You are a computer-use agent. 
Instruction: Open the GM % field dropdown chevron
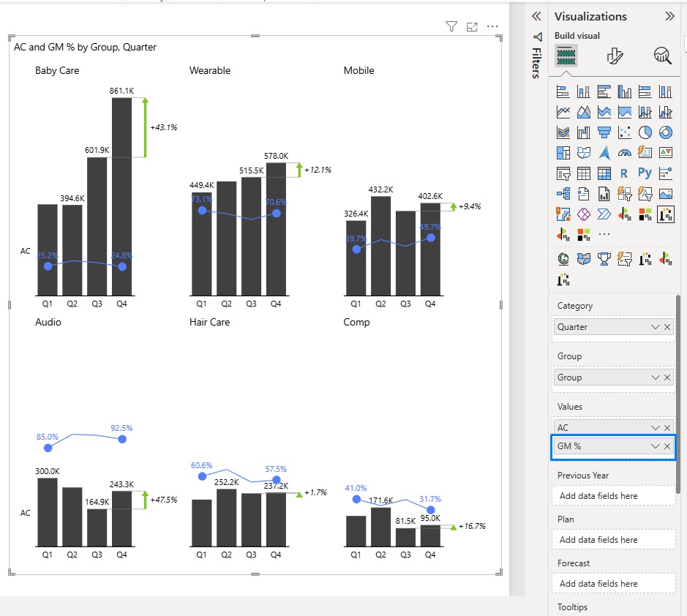pos(655,446)
